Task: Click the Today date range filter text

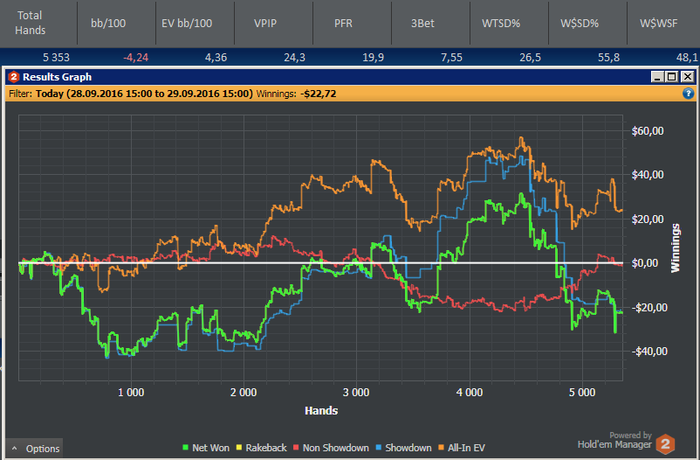Action: [144, 94]
